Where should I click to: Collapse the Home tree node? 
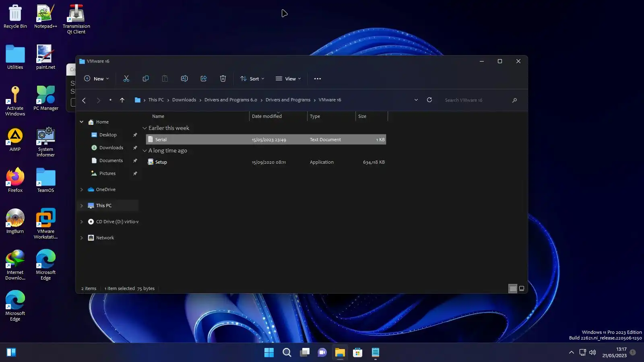point(82,122)
